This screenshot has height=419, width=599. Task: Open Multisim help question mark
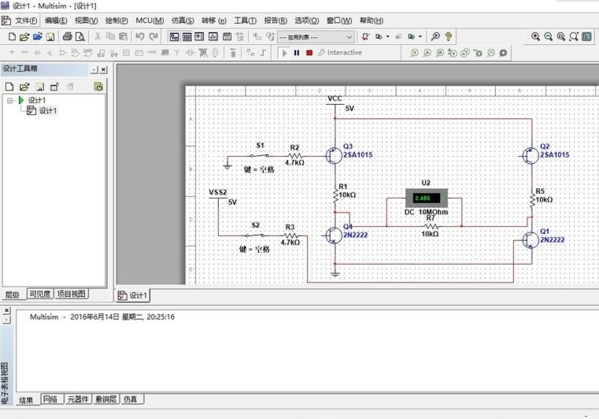pos(448,37)
